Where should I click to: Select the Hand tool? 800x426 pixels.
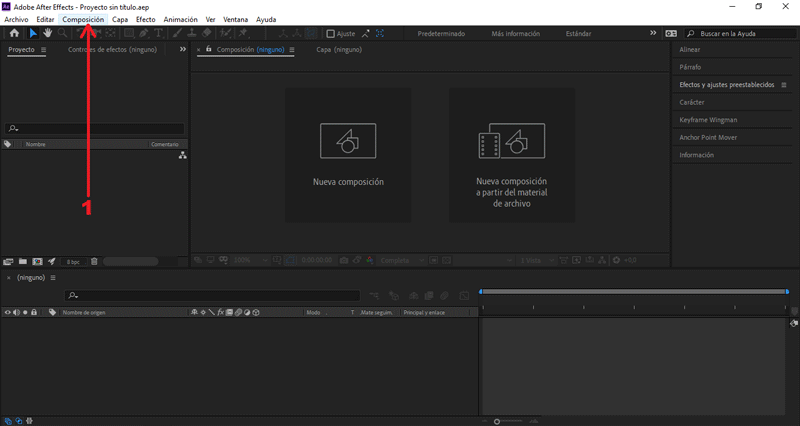coord(47,33)
